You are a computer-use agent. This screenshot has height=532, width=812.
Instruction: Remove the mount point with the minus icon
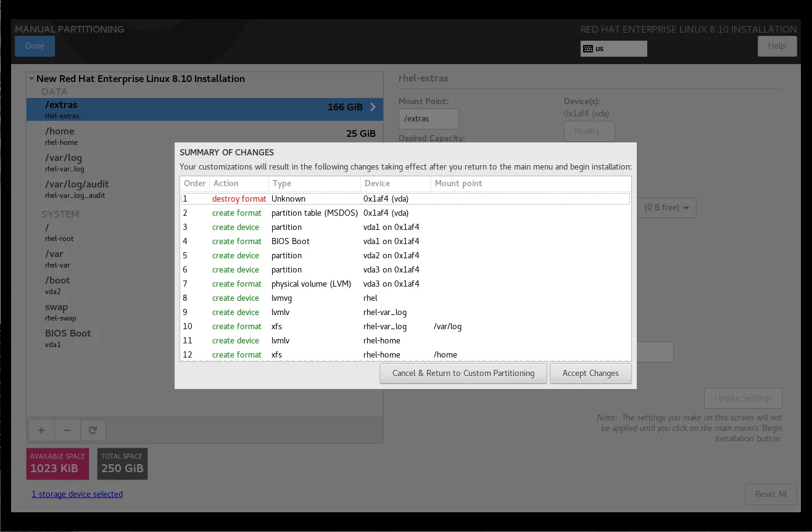coord(67,430)
